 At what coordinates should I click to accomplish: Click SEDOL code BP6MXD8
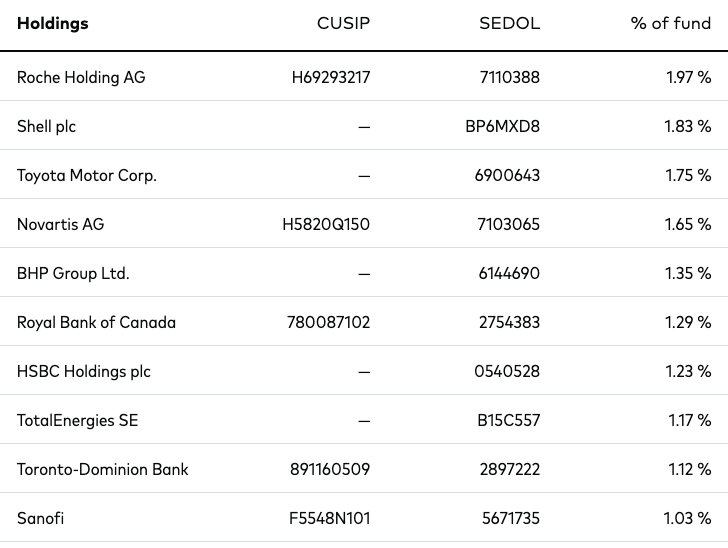(x=502, y=126)
